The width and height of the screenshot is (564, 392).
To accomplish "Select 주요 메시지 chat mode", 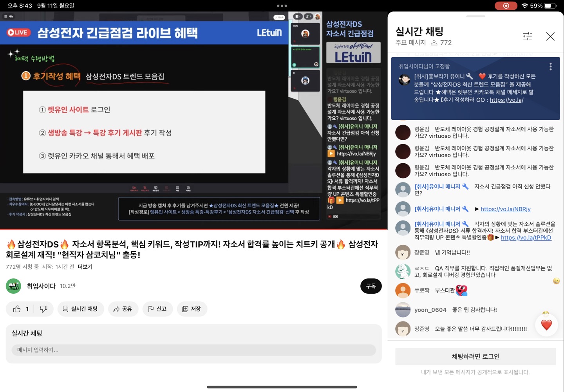I will pyautogui.click(x=410, y=42).
